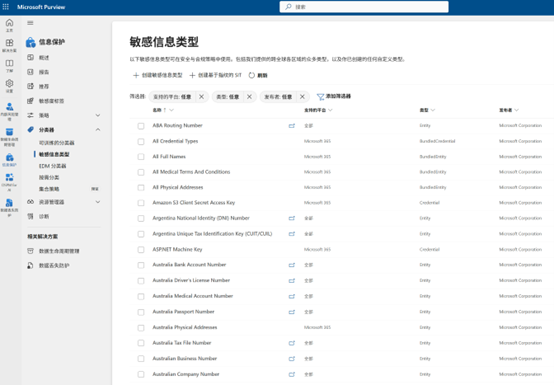The width and height of the screenshot is (554, 385).
Task: Collapse the 分类器 classifiers chevron
Action: pos(98,130)
